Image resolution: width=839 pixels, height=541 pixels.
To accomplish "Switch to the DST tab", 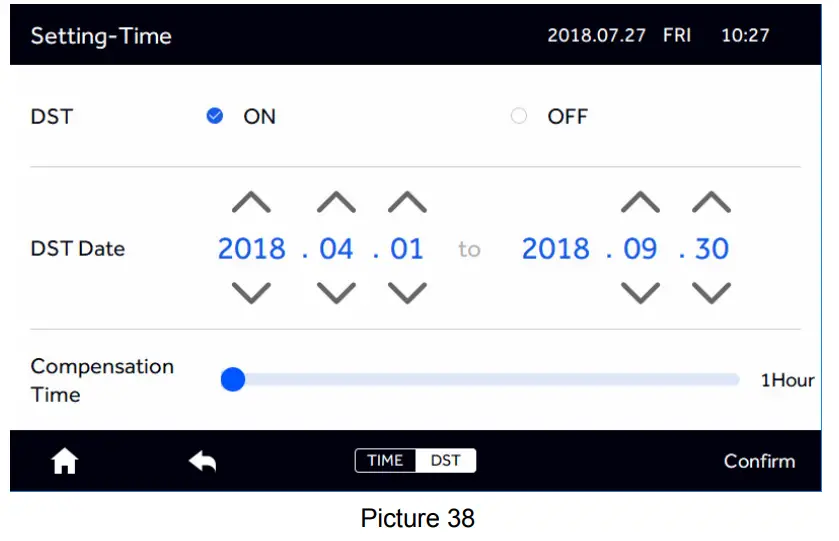I will (446, 461).
